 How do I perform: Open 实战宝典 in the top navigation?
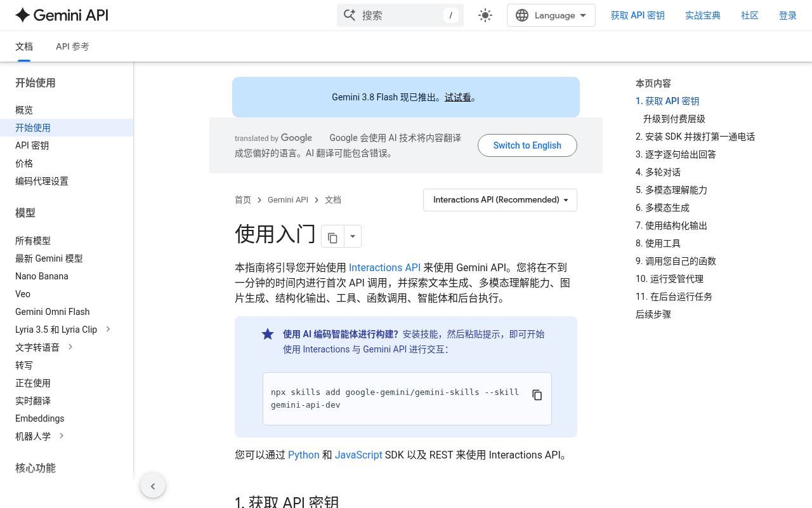(x=703, y=15)
